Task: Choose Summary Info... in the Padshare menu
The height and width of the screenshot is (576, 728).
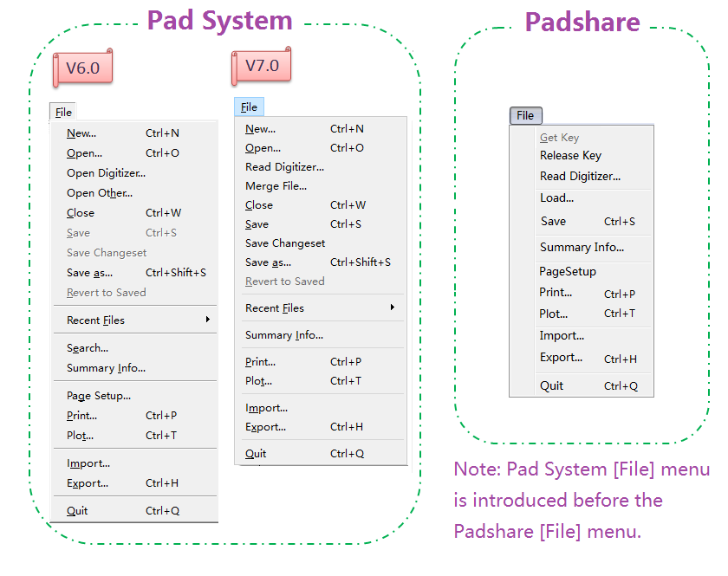Action: [582, 248]
